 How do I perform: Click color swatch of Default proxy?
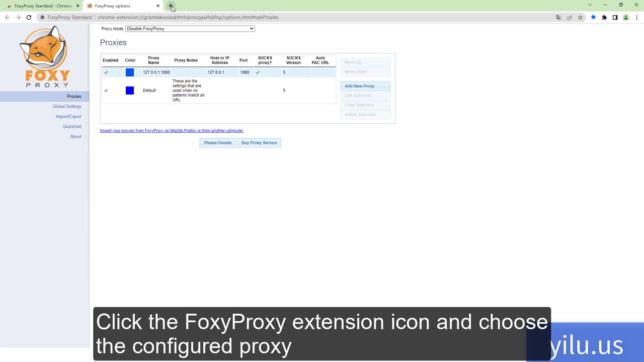click(x=130, y=90)
